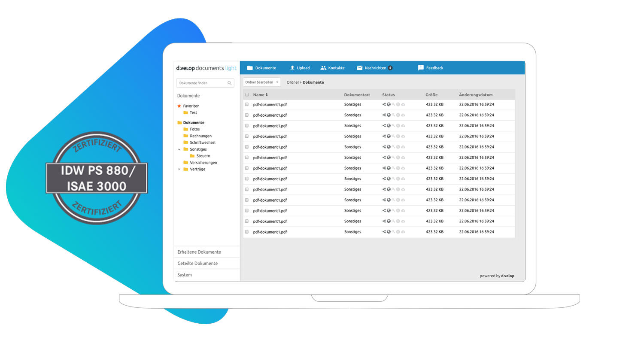Click the Status column header
The width and height of the screenshot is (644, 349).
coord(389,95)
